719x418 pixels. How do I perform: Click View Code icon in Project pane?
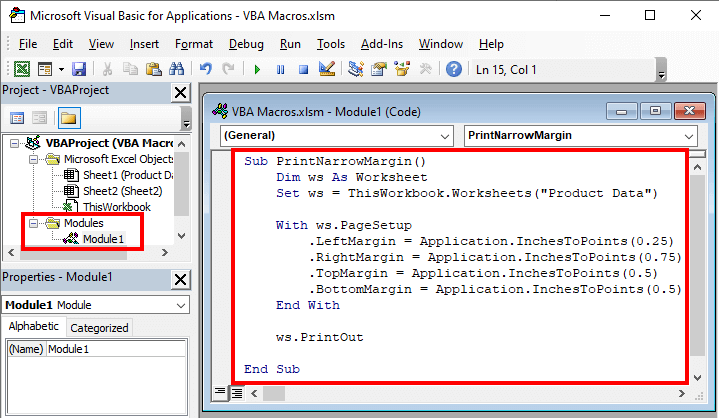(x=17, y=118)
